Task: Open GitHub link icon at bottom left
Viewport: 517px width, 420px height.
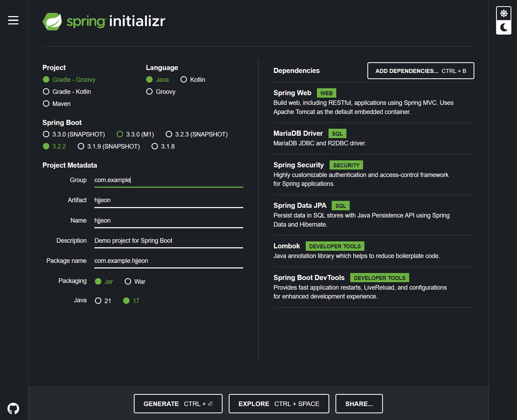Action: (13, 408)
